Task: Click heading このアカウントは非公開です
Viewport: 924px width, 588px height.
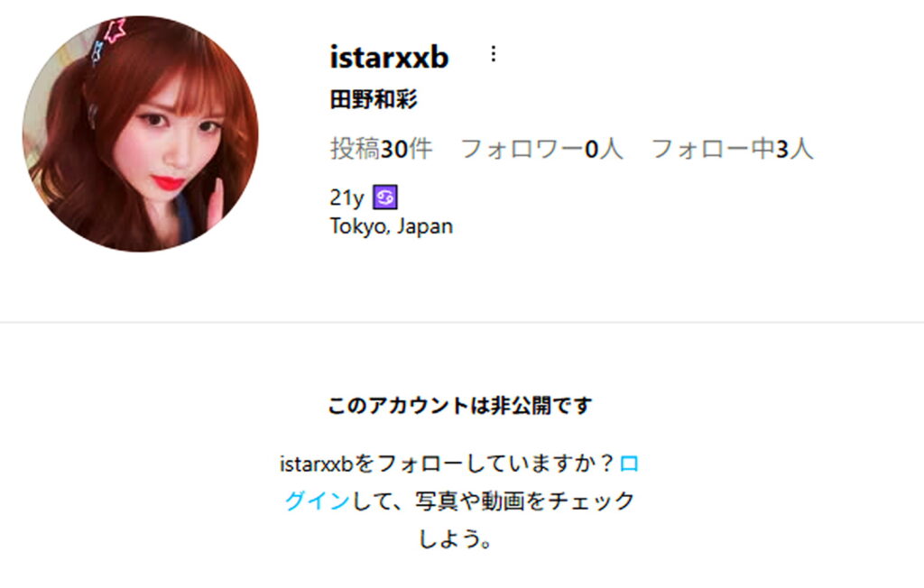Action: [x=459, y=405]
